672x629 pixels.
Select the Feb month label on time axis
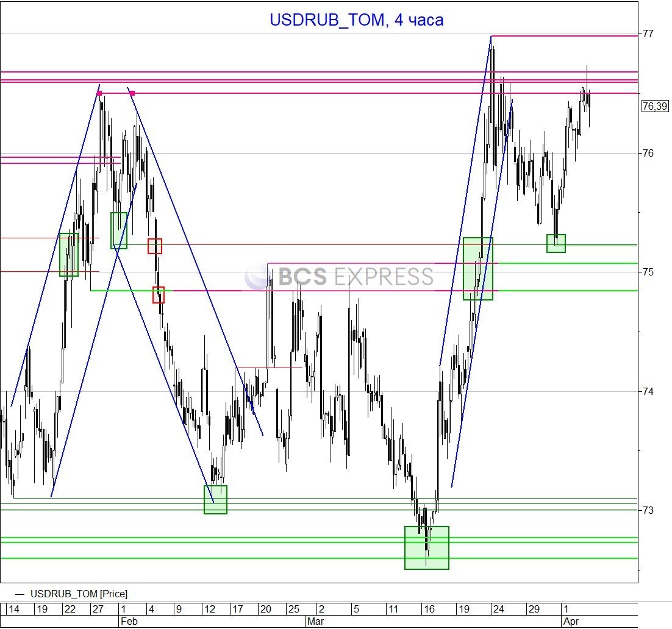127,622
